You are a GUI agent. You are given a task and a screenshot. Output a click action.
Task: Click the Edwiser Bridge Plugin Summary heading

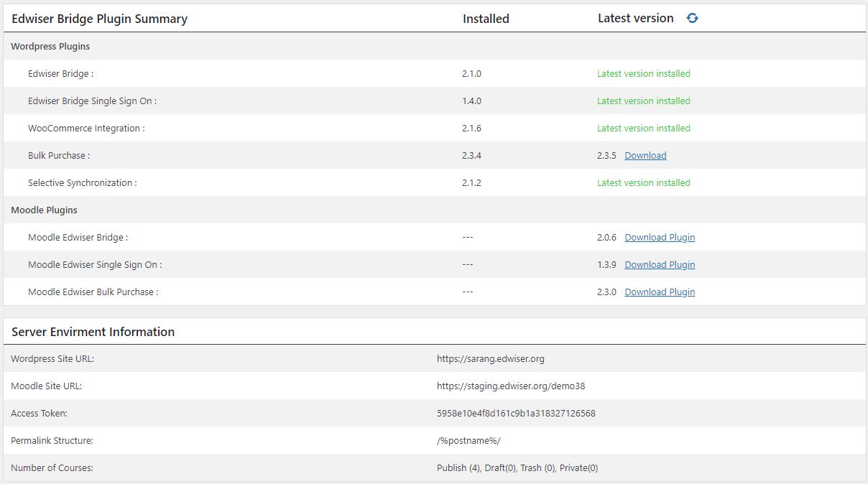click(x=99, y=19)
